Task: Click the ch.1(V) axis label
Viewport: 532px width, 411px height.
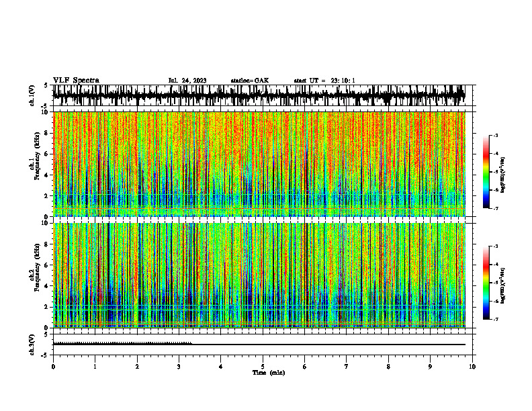Action: coord(32,95)
